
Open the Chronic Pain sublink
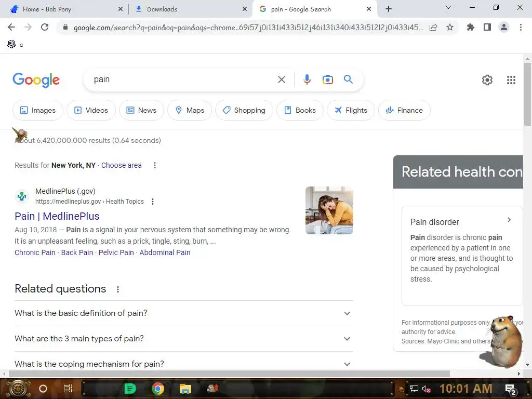point(35,252)
